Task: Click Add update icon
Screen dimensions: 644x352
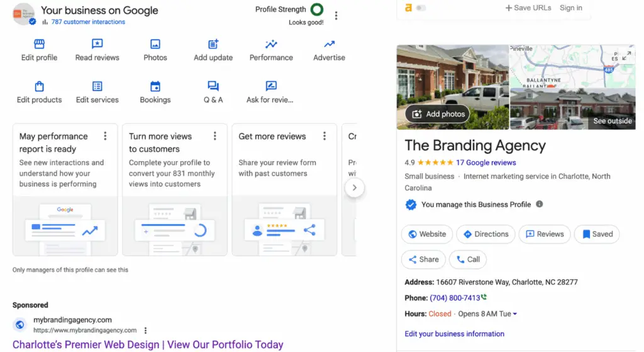Action: tap(213, 43)
